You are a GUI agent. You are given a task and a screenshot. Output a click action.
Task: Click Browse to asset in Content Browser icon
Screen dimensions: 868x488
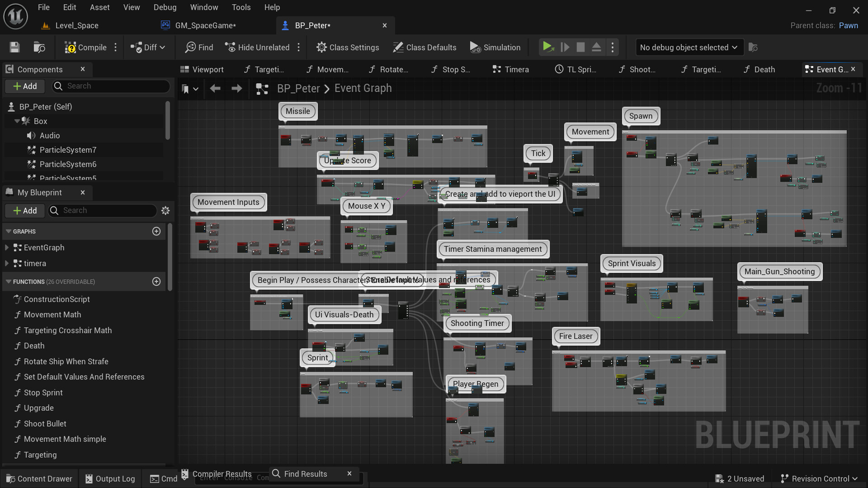click(39, 47)
